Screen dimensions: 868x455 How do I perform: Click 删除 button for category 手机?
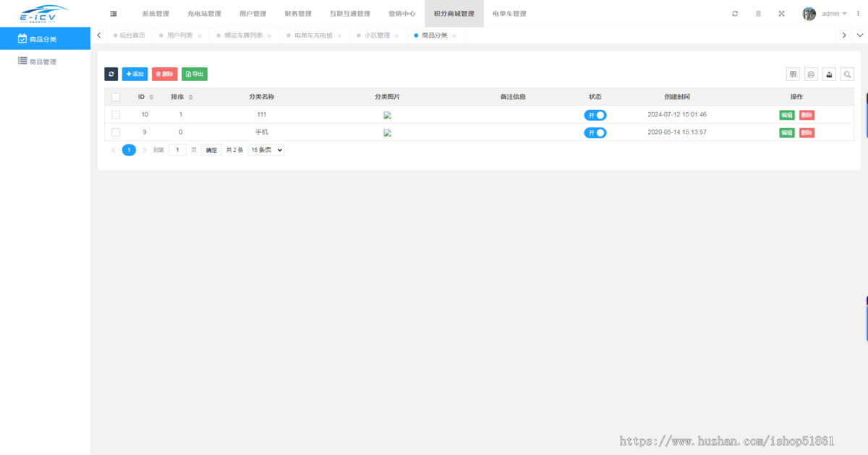click(807, 132)
